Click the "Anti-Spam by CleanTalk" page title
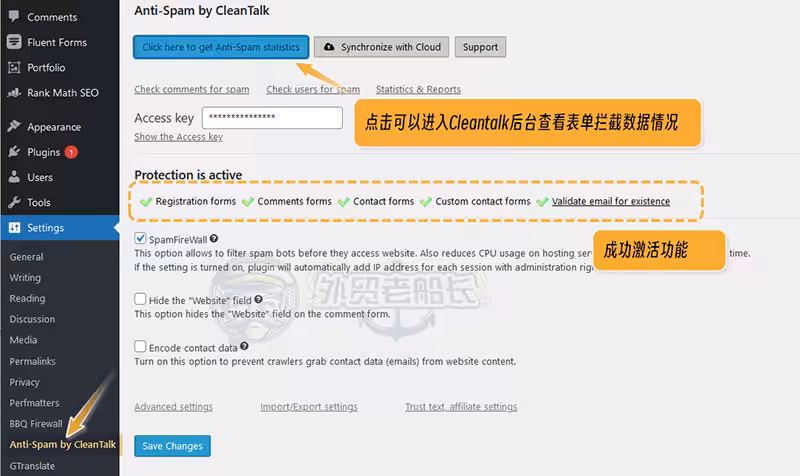The image size is (800, 476). [x=202, y=10]
